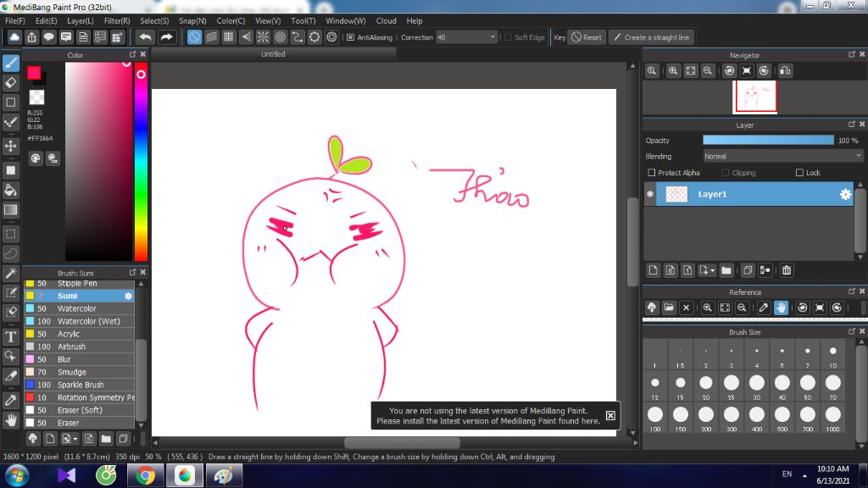Duplicate the layer in Layer panel
This screenshot has height=488, width=868.
tap(748, 270)
